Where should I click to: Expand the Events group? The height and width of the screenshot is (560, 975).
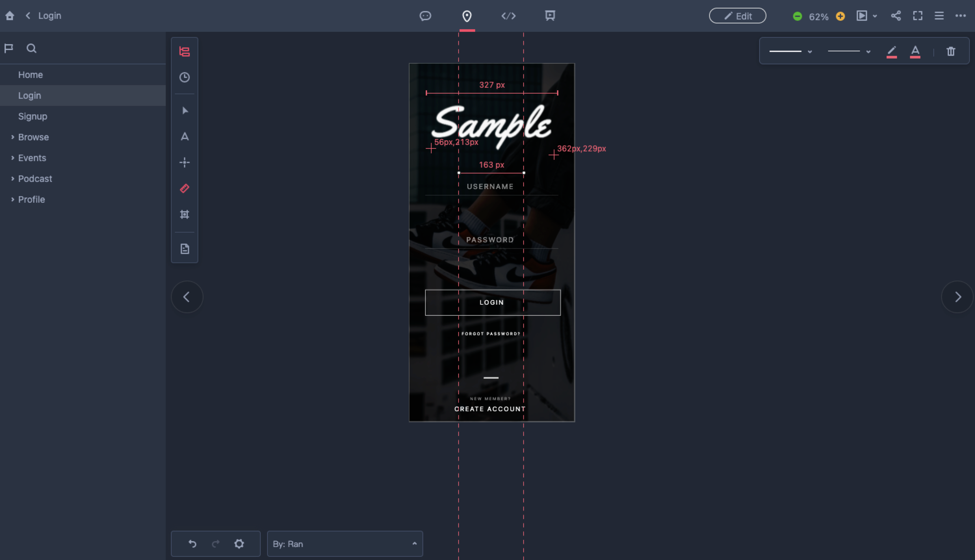click(13, 158)
